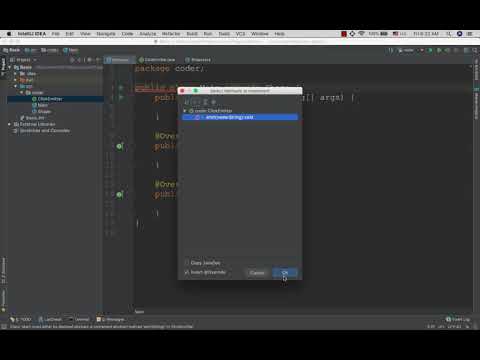
Task: Expand the External Libraries node
Action: 9,124
